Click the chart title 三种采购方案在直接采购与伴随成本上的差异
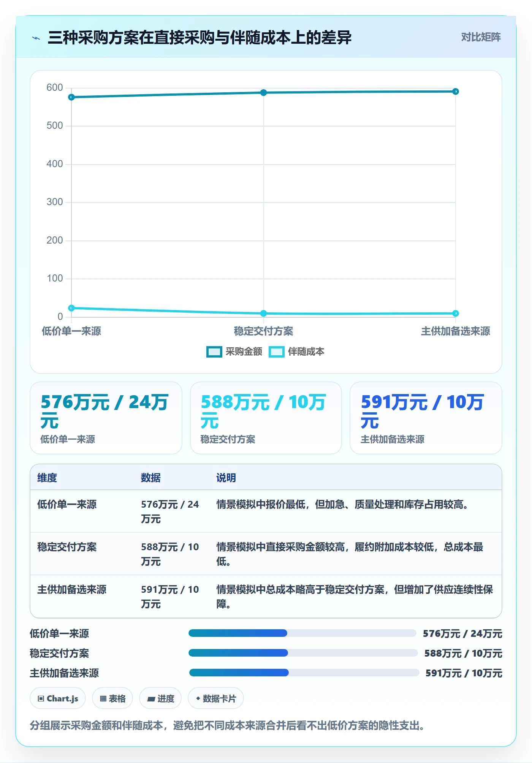 [x=200, y=38]
